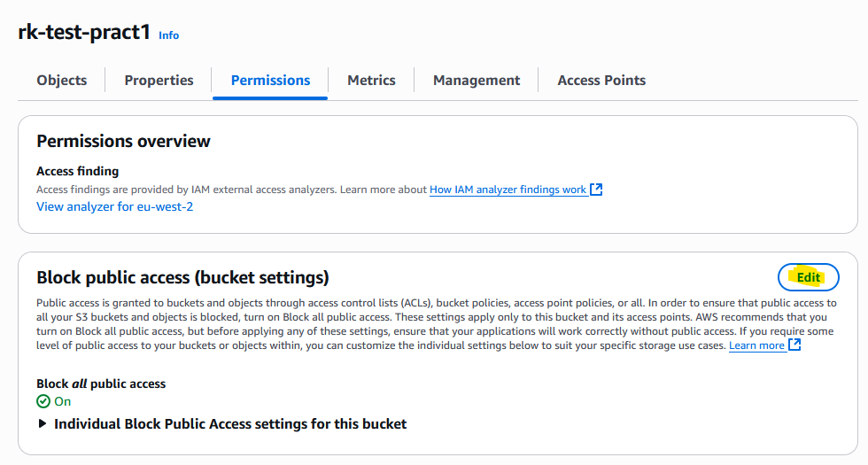Follow the Learn more link

(756, 345)
